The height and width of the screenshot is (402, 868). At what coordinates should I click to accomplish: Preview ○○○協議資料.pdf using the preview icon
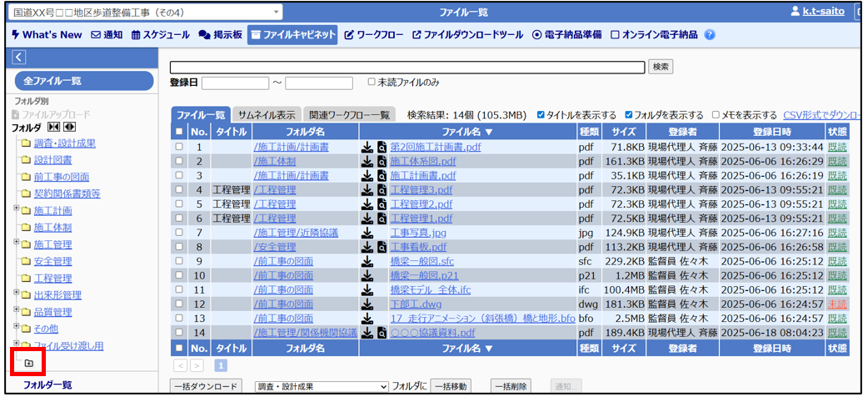[x=382, y=333]
